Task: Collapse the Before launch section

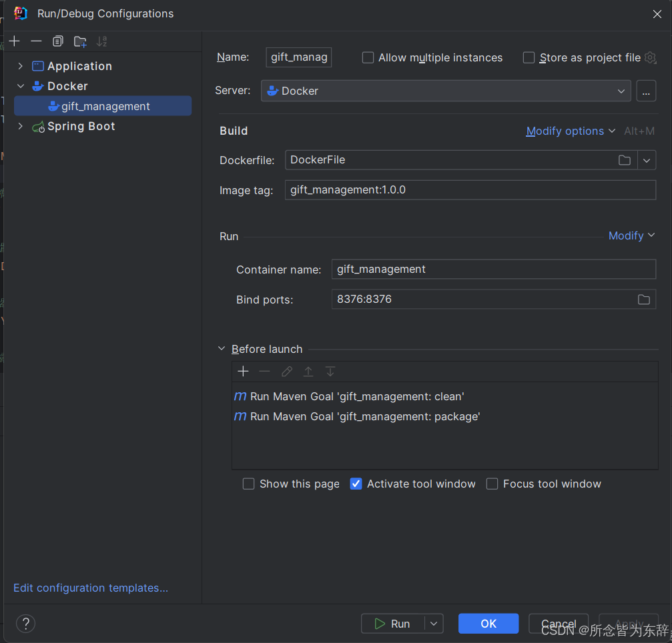Action: pos(221,348)
